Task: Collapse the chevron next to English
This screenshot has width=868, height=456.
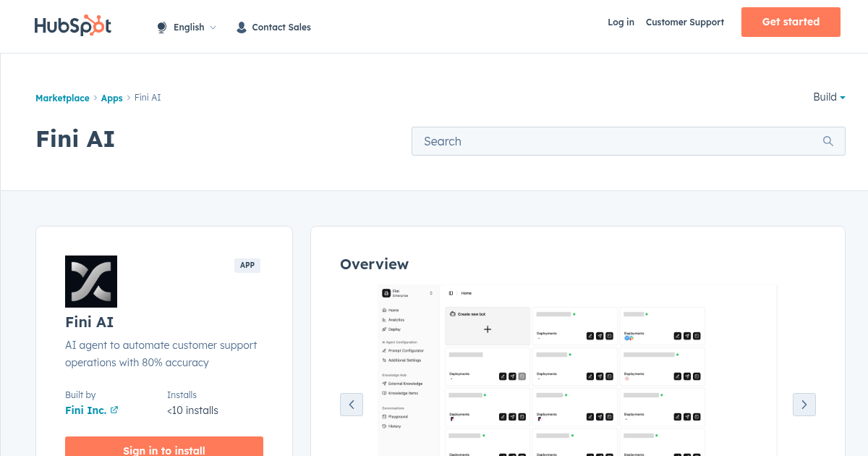Action: tap(213, 28)
